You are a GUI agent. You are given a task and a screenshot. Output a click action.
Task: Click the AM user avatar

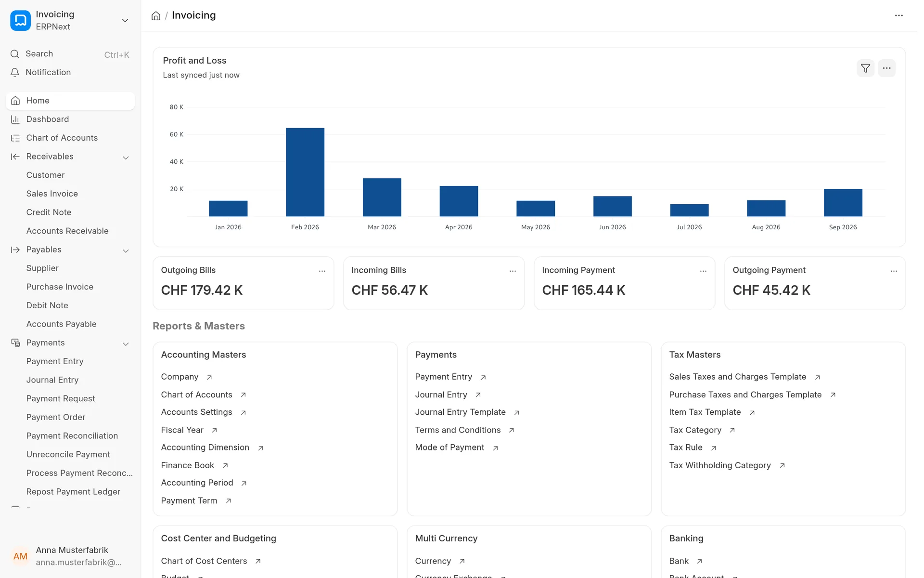pyautogui.click(x=20, y=556)
